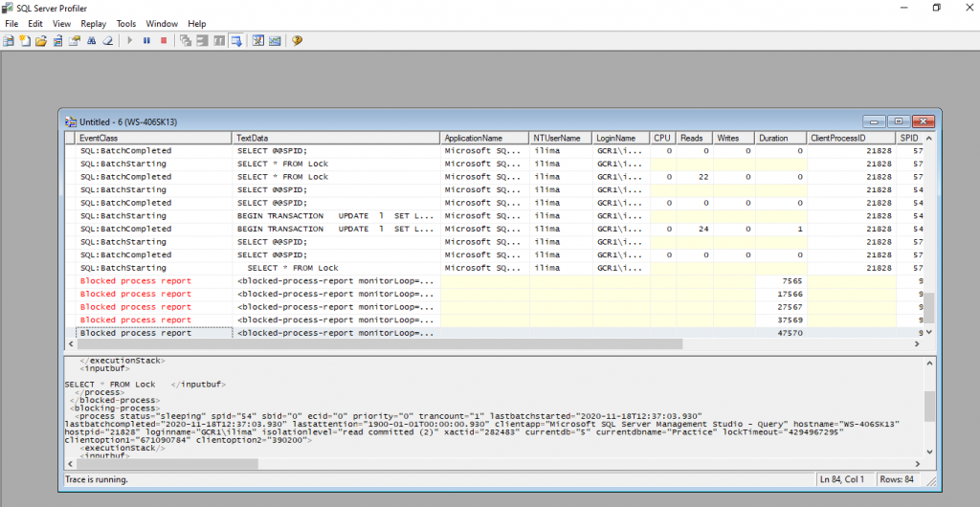
Task: Click the ClientProcessID column header
Action: pyautogui.click(x=851, y=138)
